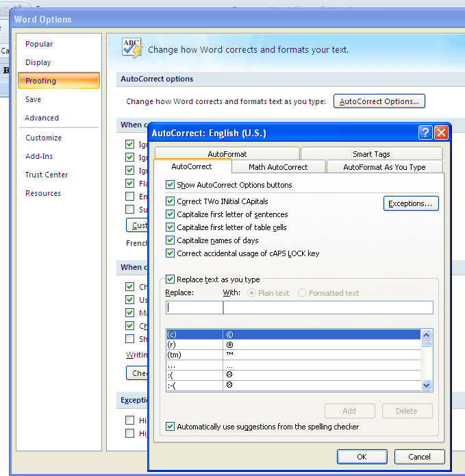The image size is (465, 476).
Task: Toggle Capitalize first letter of table cells
Action: pyautogui.click(x=170, y=227)
